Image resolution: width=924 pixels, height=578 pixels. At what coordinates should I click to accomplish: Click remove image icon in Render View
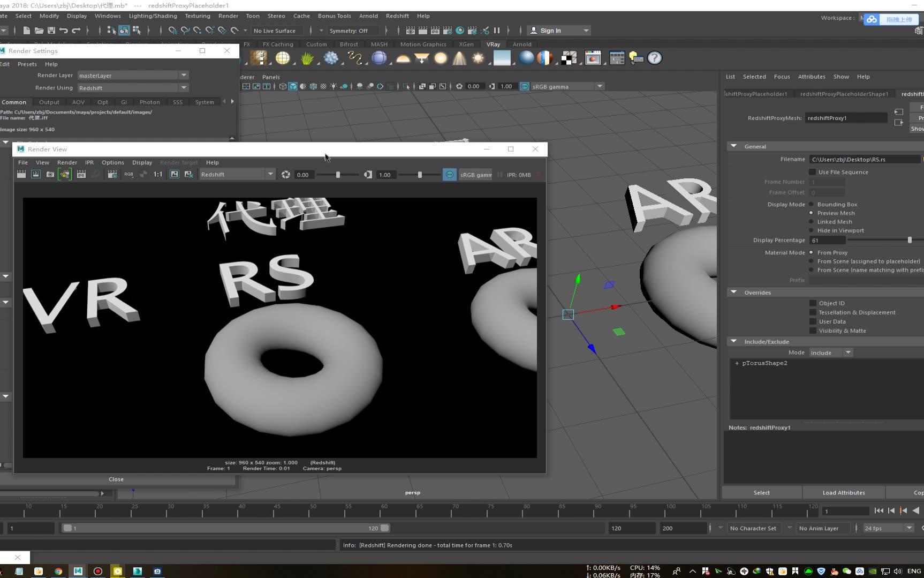tap(188, 175)
